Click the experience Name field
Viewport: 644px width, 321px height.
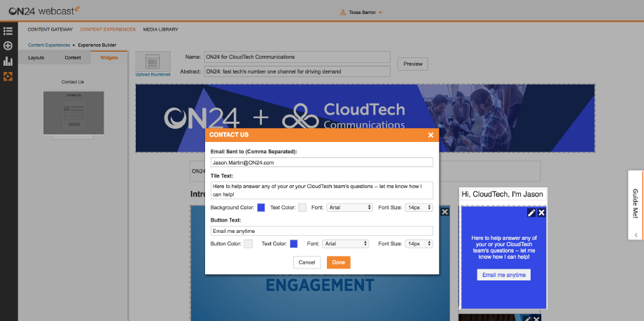coord(297,57)
